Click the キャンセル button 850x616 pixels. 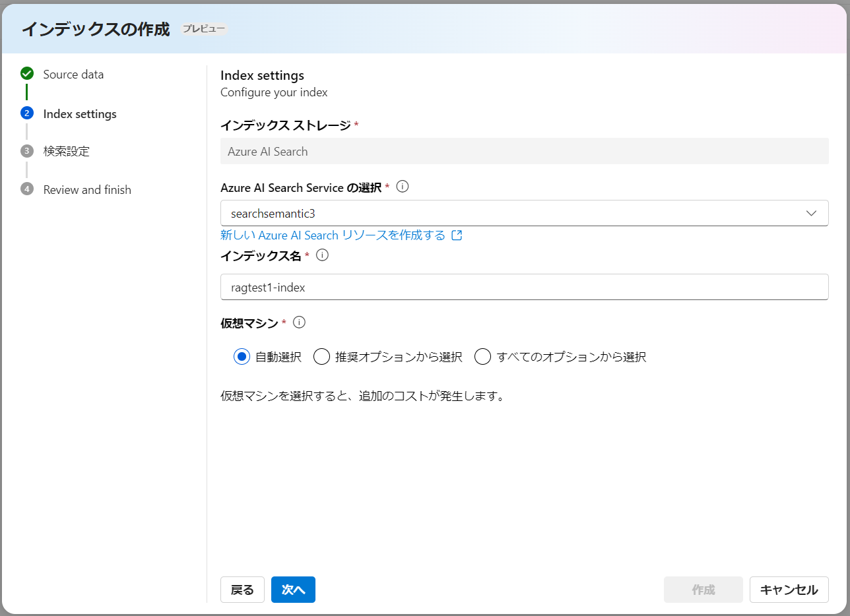789,590
